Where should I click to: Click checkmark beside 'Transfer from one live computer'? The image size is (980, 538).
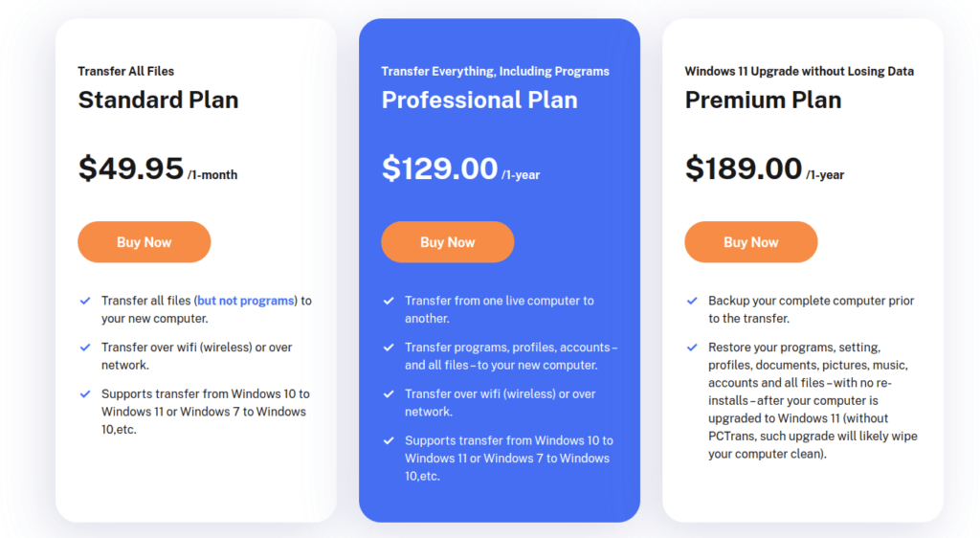tap(389, 302)
